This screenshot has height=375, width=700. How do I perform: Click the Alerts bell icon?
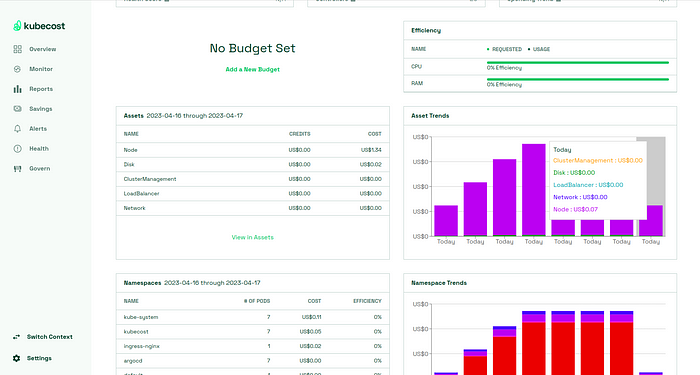[x=17, y=129]
